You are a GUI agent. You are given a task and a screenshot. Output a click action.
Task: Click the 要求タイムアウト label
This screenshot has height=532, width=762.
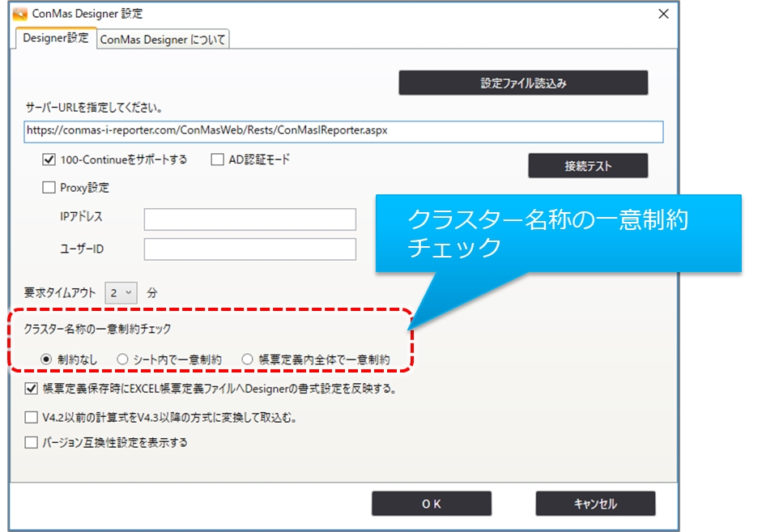click(60, 293)
